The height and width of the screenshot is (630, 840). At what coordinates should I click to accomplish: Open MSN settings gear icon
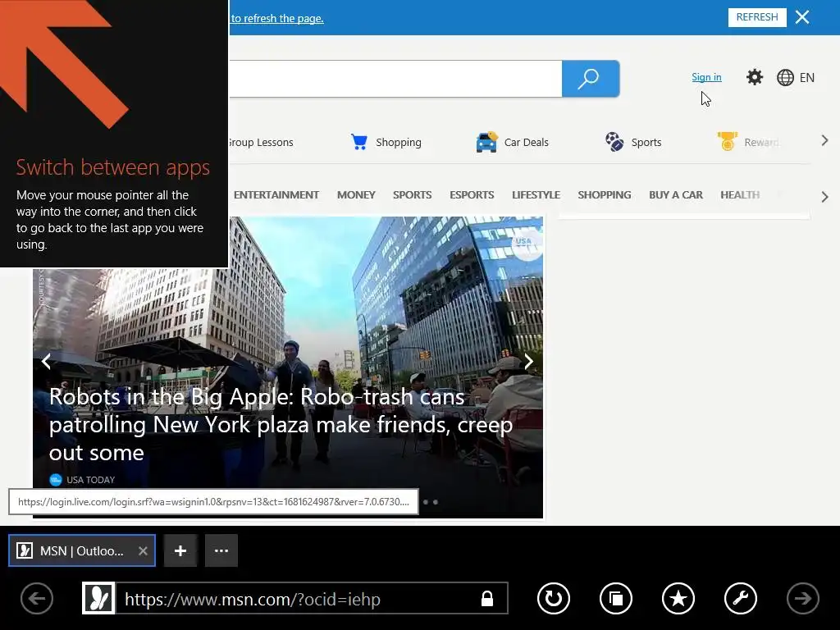(x=755, y=78)
